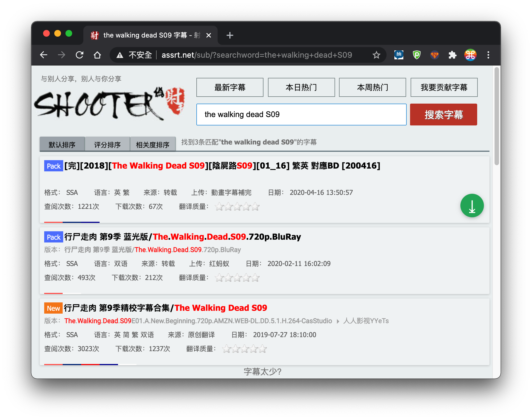
Task: Open the colorful command-key profile icon
Action: coord(470,55)
